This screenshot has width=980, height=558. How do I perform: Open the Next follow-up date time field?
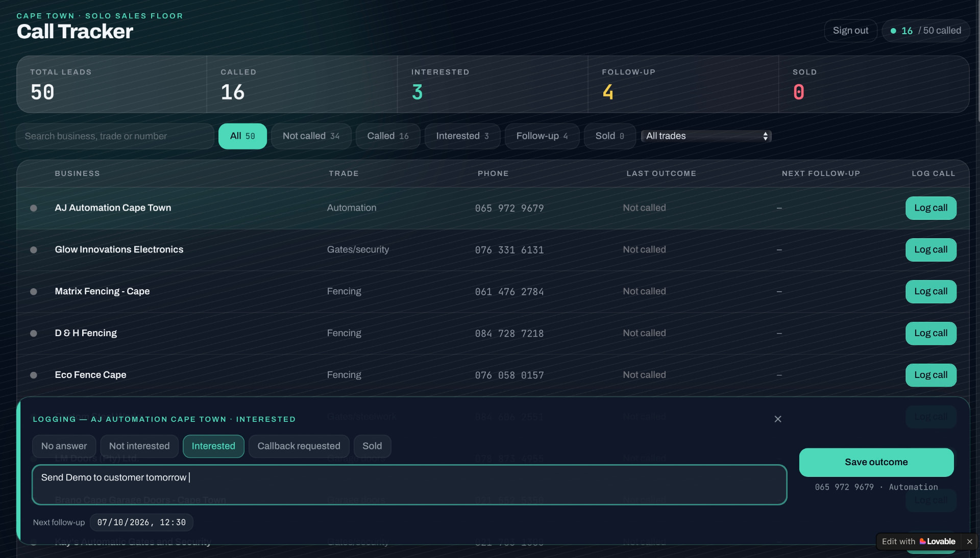(141, 522)
